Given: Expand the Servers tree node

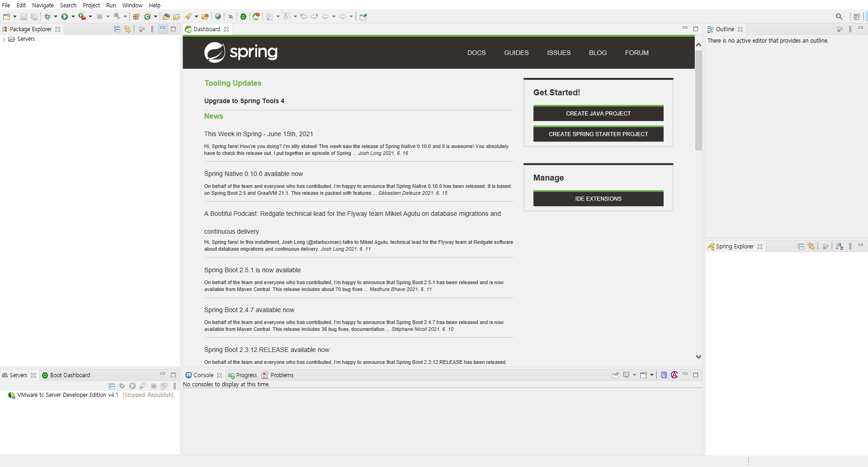Looking at the screenshot, I should 4,39.
